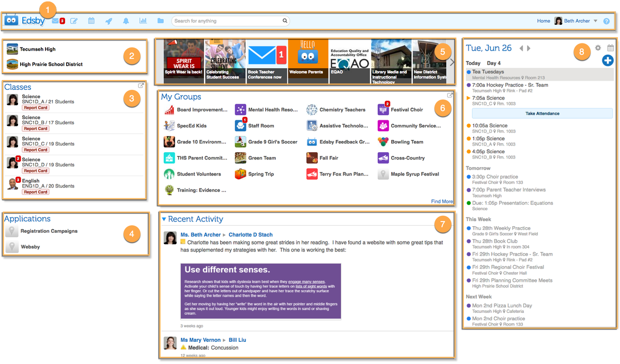Select the Home menu item

[x=543, y=21]
